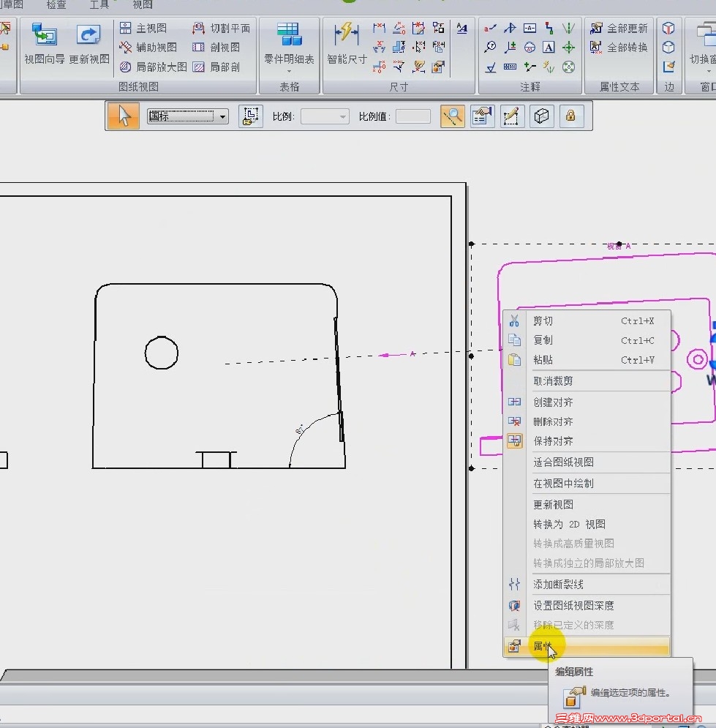The height and width of the screenshot is (728, 716).
Task: Select the Principal View (主视图) tool
Action: (x=143, y=29)
